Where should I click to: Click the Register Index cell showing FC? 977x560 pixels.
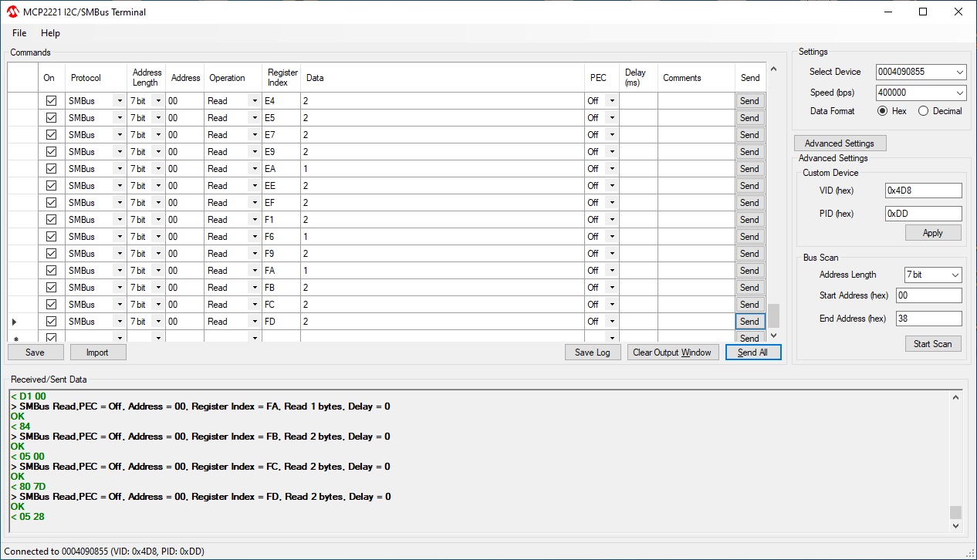281,305
